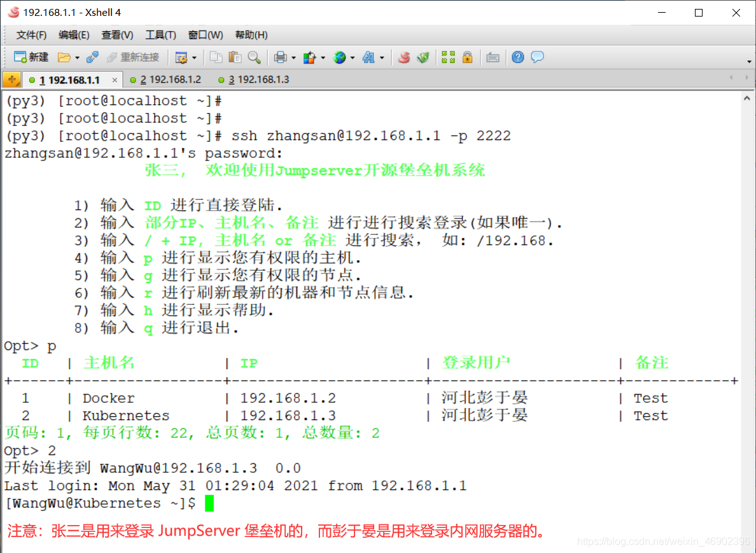Click the color scheme icon
The width and height of the screenshot is (756, 553).
309,58
